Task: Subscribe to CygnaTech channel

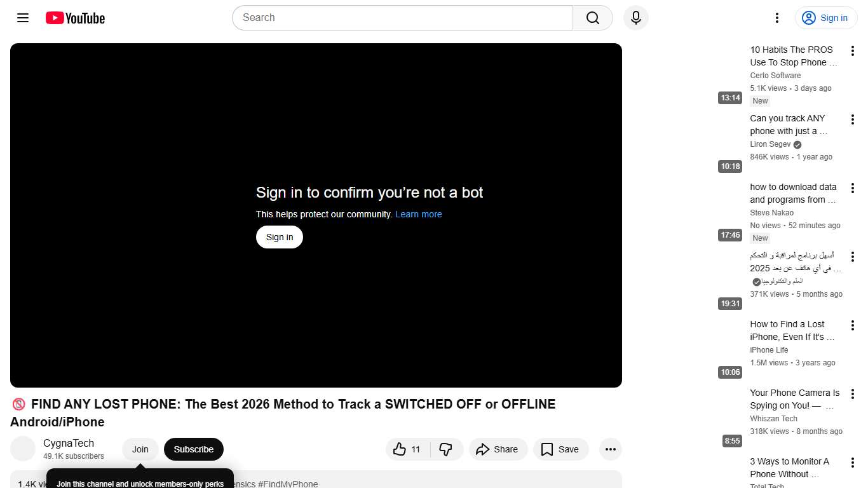Action: coord(193,449)
